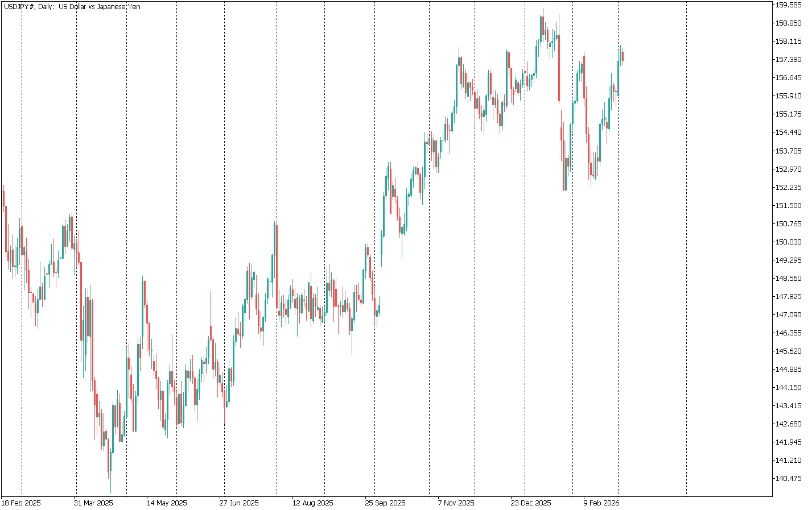This screenshot has width=812, height=510.
Task: Click the most recent candle on the chart
Action: pyautogui.click(x=623, y=56)
